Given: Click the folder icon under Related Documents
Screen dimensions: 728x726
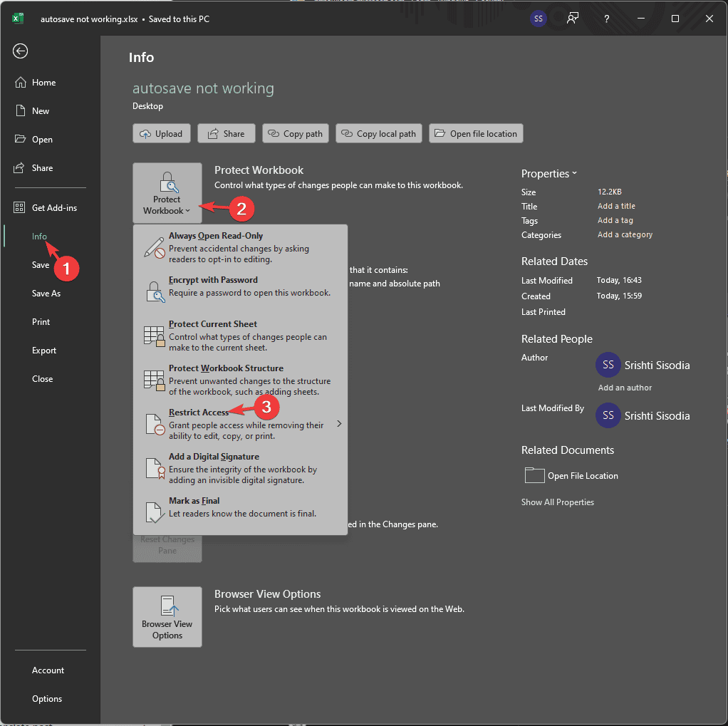Looking at the screenshot, I should 534,475.
